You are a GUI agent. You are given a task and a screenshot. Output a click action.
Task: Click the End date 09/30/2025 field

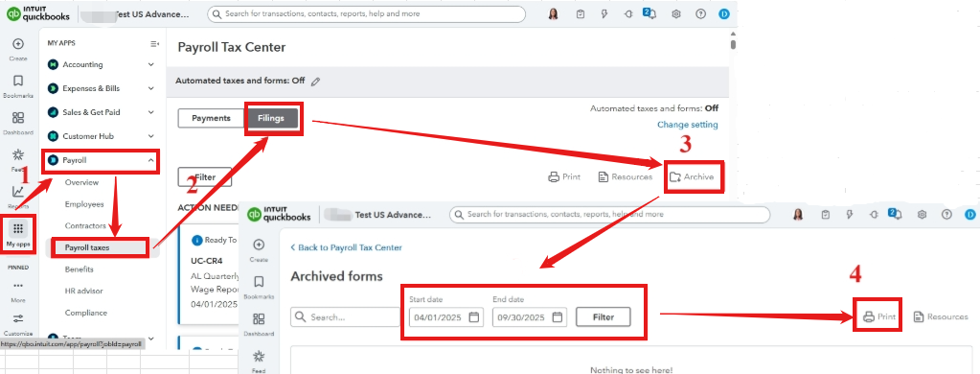click(530, 317)
